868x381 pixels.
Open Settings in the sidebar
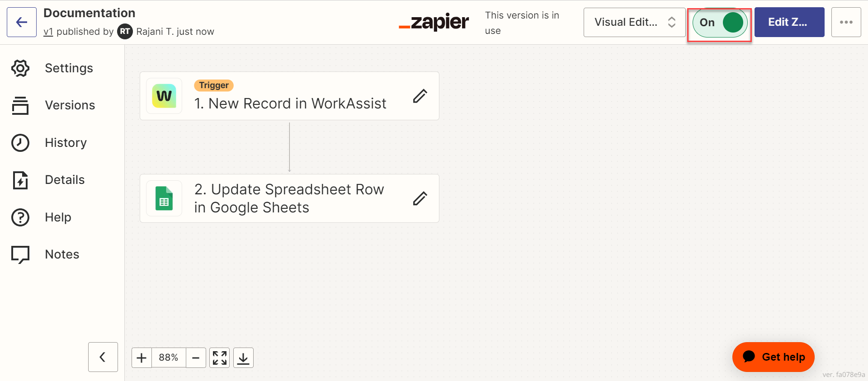(x=69, y=68)
